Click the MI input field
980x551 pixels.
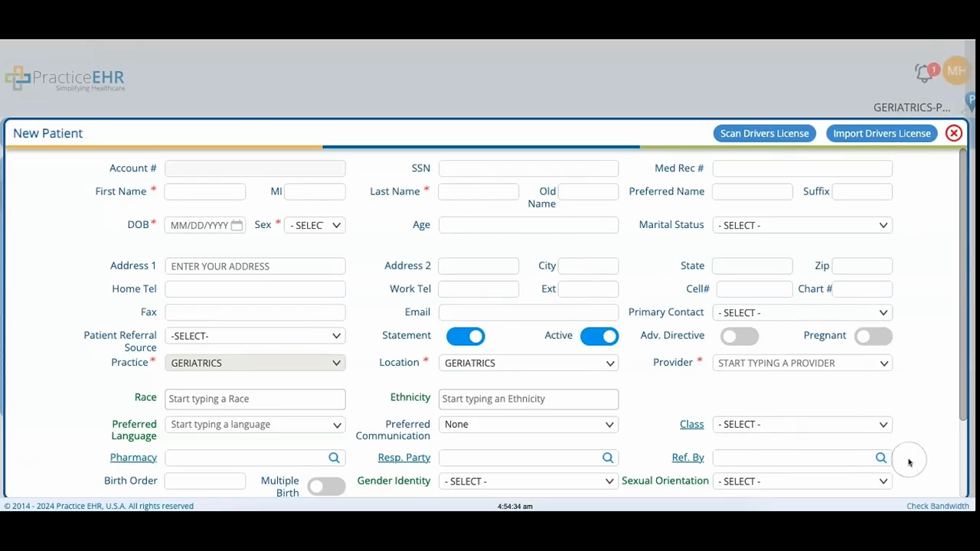click(315, 191)
